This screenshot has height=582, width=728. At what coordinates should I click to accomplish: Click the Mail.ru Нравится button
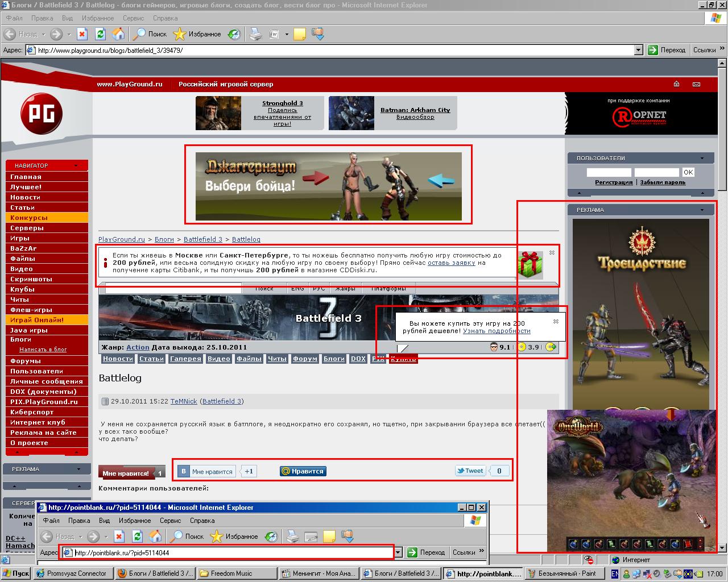[303, 471]
